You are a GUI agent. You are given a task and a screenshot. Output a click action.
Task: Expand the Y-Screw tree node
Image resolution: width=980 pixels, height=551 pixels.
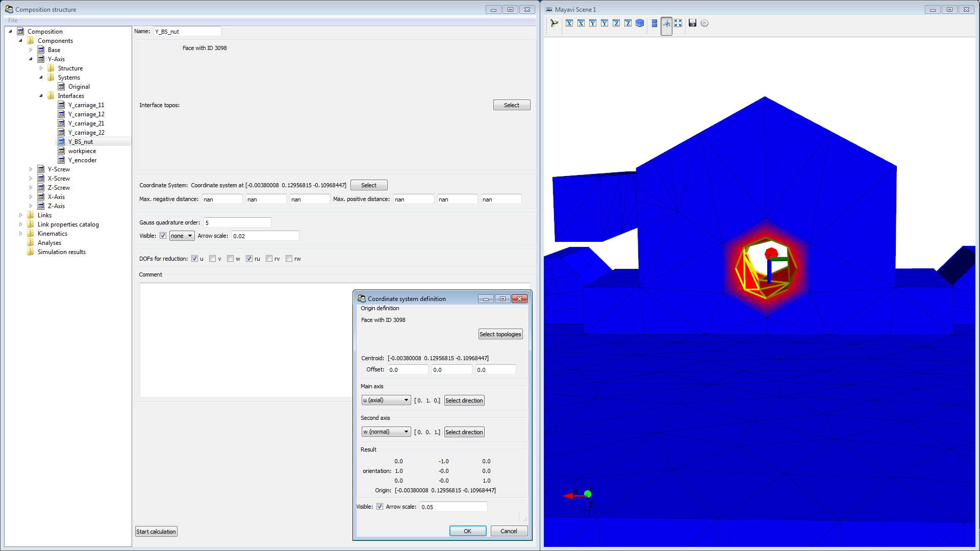31,169
